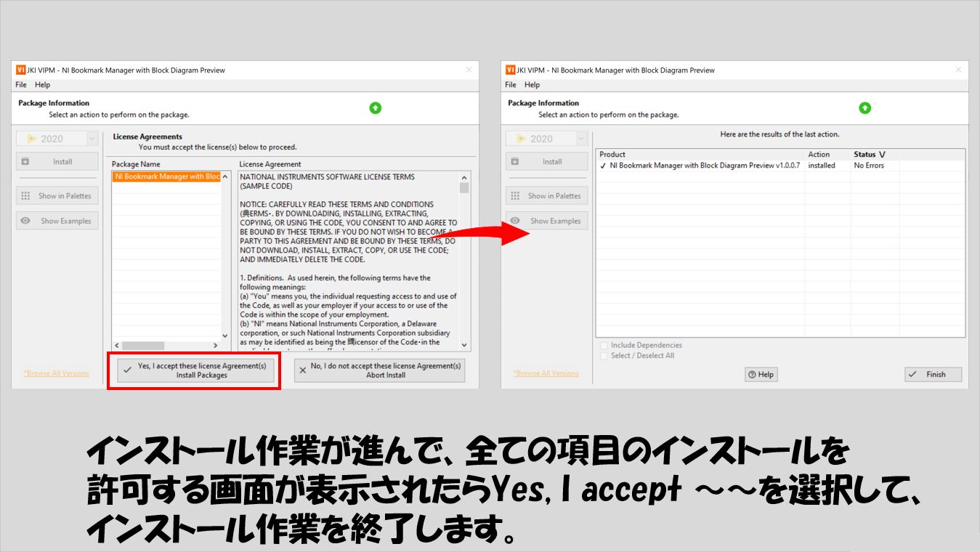This screenshot has width=980, height=552.
Task: Click Product column header in results table
Action: pos(700,154)
